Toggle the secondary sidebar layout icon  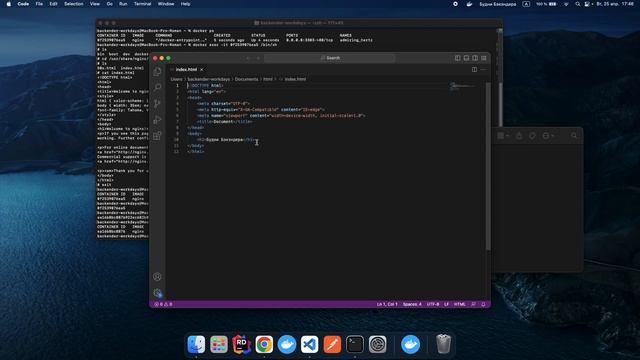pyautogui.click(x=475, y=58)
